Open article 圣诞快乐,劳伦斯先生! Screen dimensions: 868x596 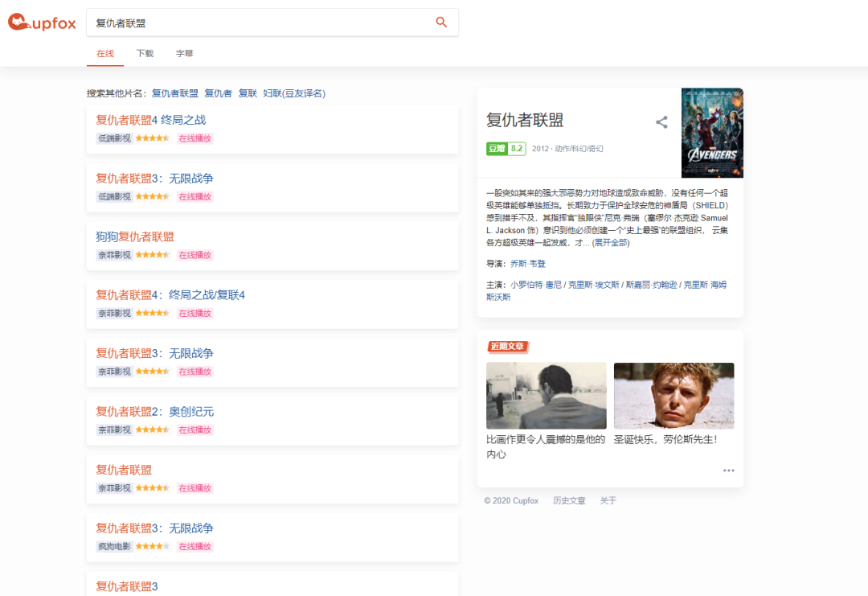[665, 439]
